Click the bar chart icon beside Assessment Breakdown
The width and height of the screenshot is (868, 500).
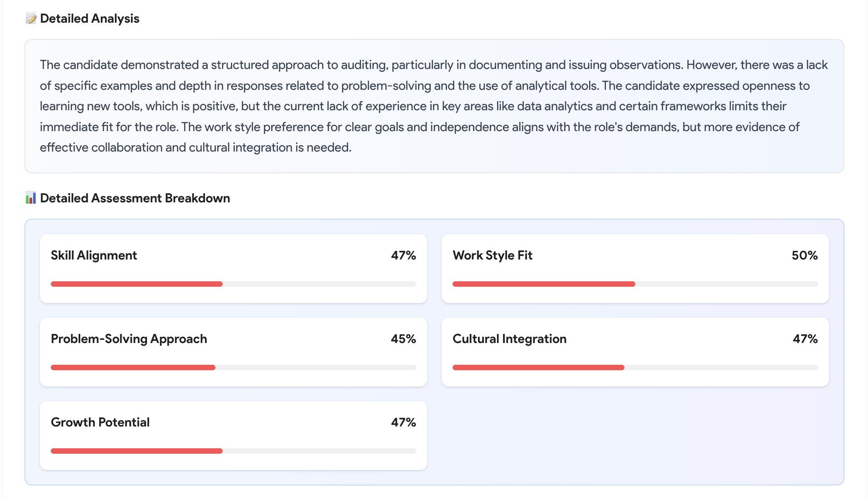[x=31, y=198]
